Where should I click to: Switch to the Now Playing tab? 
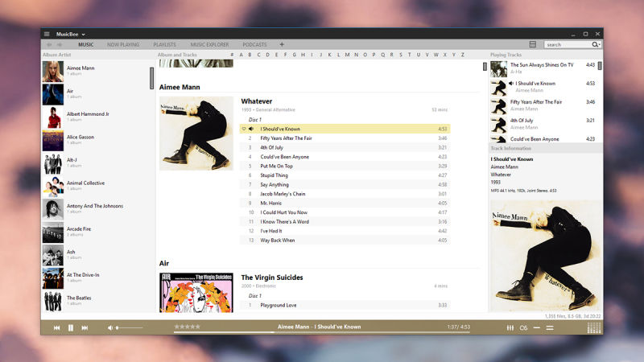123,44
